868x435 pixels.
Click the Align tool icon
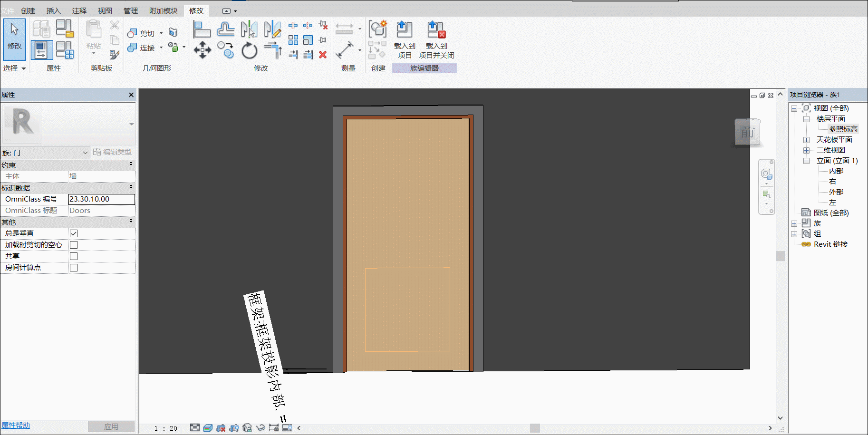point(202,29)
